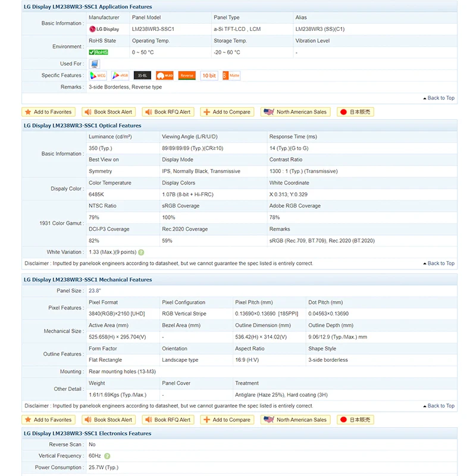Click pixel format '3840(RGB)×2160 [UHD]'

point(117,314)
